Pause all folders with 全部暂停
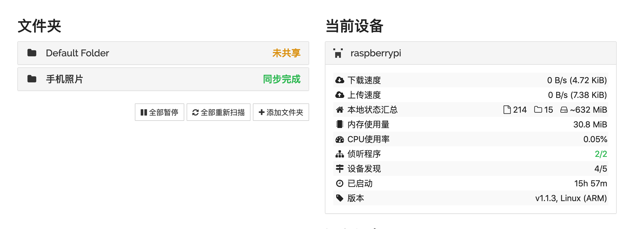 pos(159,112)
